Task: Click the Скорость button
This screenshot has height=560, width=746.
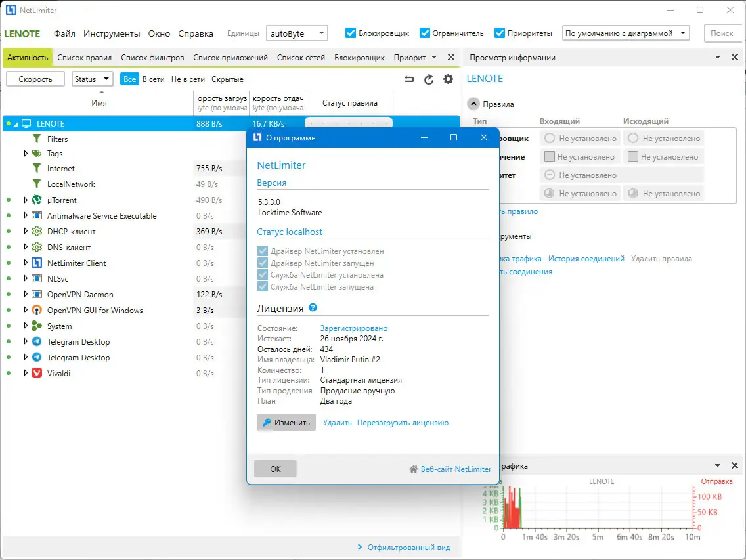Action: [x=35, y=79]
